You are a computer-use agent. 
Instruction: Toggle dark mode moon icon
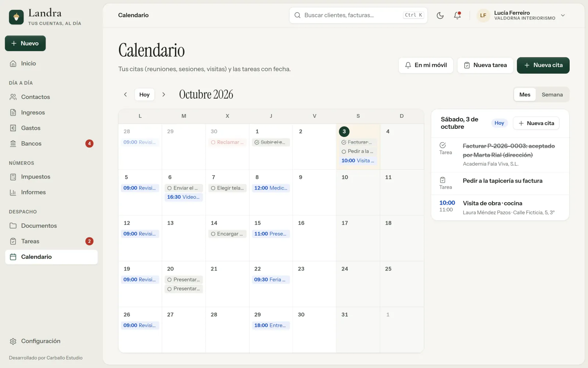pos(440,15)
